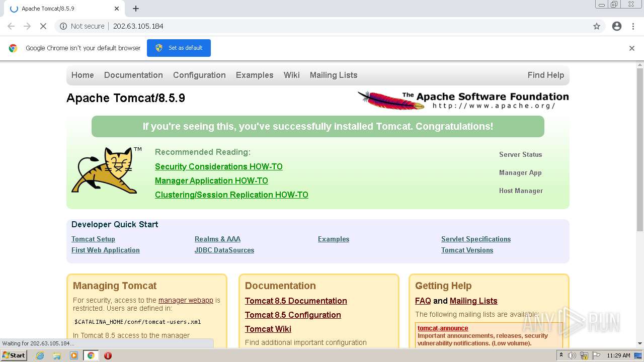Bookmark this page with star icon
The image size is (644, 362).
[597, 26]
